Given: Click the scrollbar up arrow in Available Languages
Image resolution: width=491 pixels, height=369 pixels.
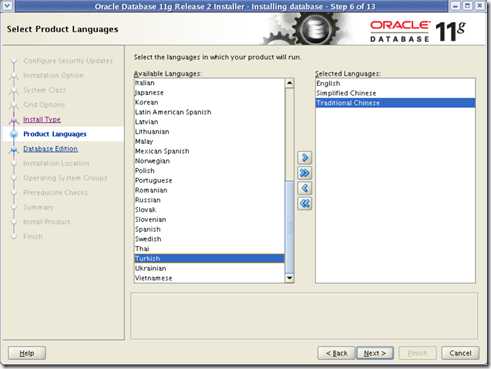Looking at the screenshot, I should (x=290, y=83).
